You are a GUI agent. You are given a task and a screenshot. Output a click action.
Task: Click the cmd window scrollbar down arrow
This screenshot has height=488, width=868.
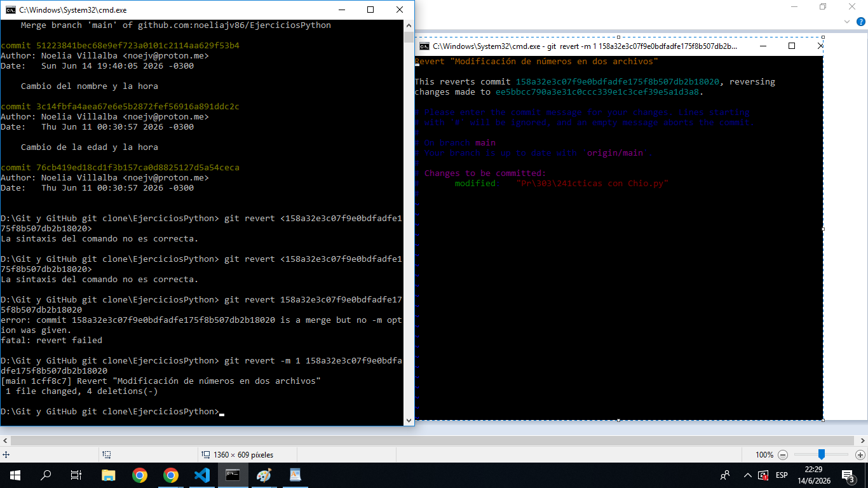pos(409,420)
